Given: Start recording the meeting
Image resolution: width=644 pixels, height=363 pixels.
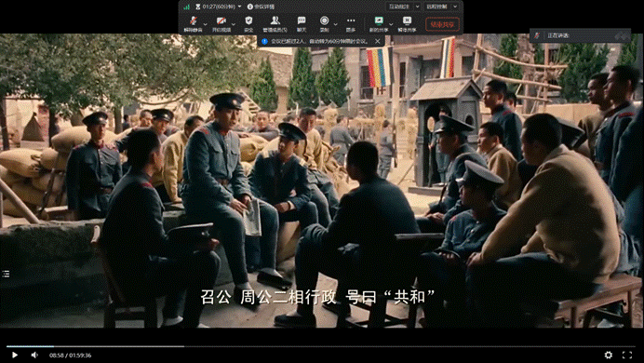Looking at the screenshot, I should pos(324,24).
